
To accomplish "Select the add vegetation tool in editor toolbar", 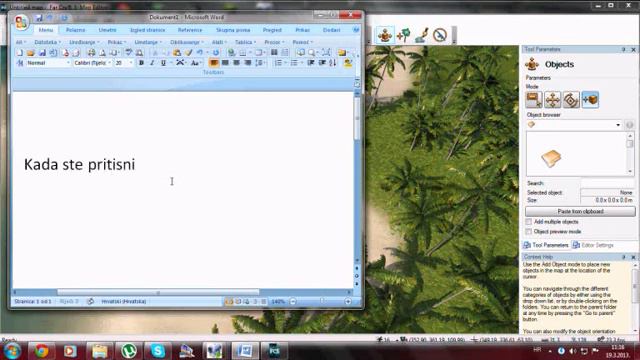I will tap(404, 35).
